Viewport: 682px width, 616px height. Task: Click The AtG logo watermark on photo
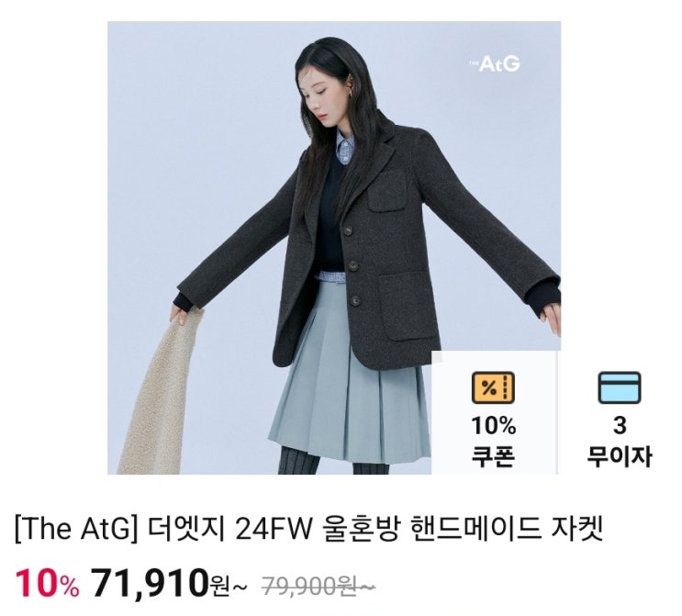495,64
